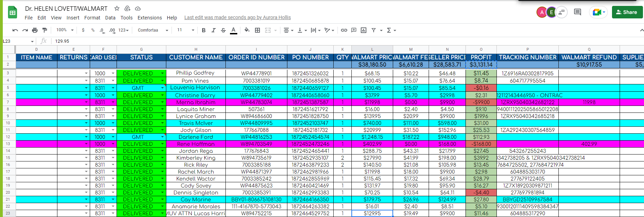
Task: Insert link with the chain icon
Action: point(344,30)
